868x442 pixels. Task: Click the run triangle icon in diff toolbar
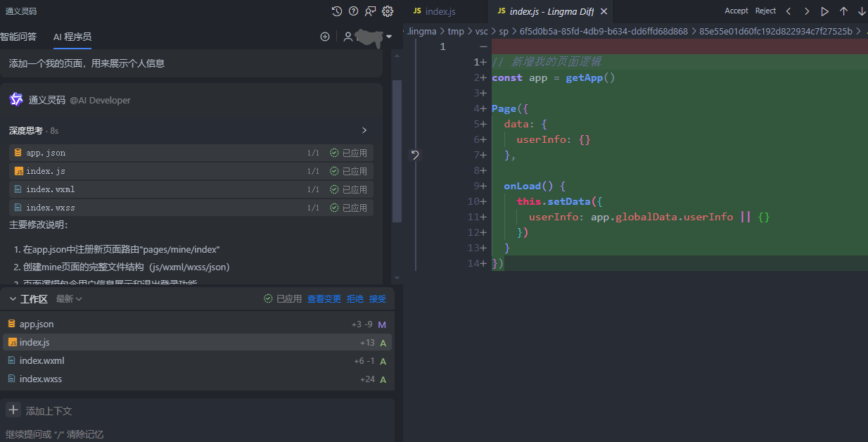[x=825, y=11]
